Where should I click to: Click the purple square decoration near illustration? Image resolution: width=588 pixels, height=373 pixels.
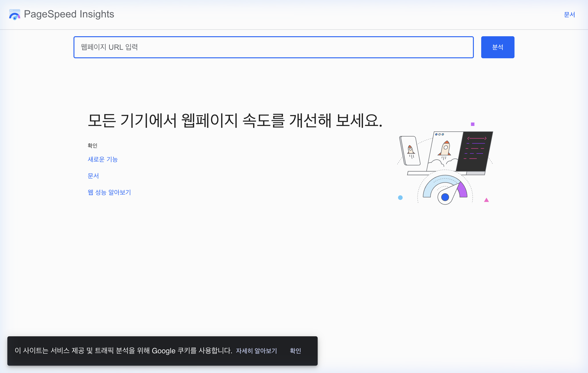(x=472, y=124)
